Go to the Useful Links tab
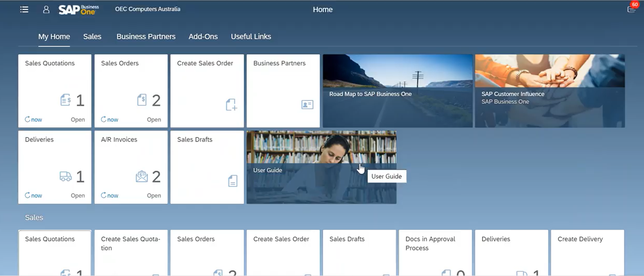 click(251, 36)
